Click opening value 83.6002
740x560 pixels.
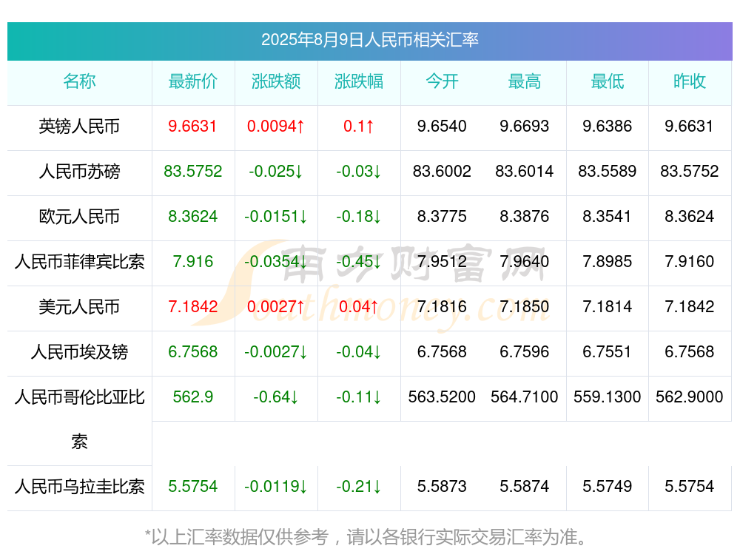pyautogui.click(x=442, y=172)
